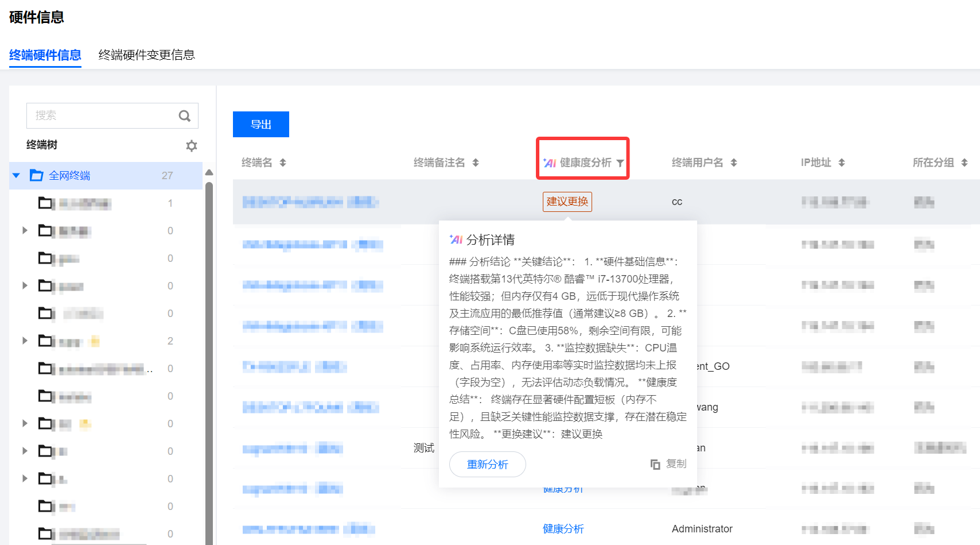Switch to 终端硬件变更信息 tab
The image size is (980, 545).
(x=146, y=55)
